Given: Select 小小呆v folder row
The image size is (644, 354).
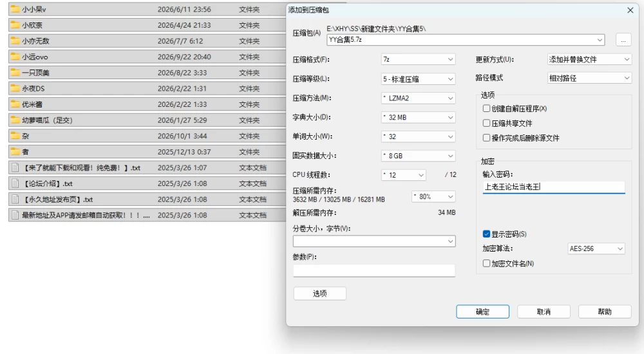Looking at the screenshot, I should point(147,9).
